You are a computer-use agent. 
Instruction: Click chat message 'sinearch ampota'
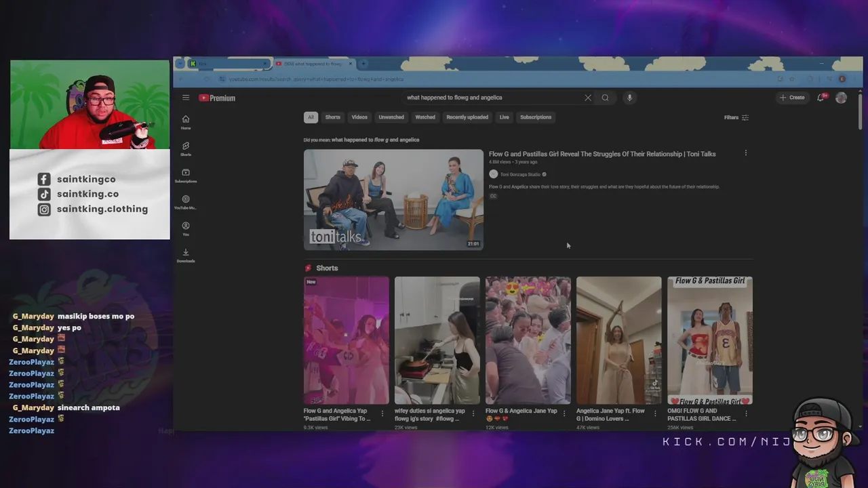pyautogui.click(x=89, y=408)
